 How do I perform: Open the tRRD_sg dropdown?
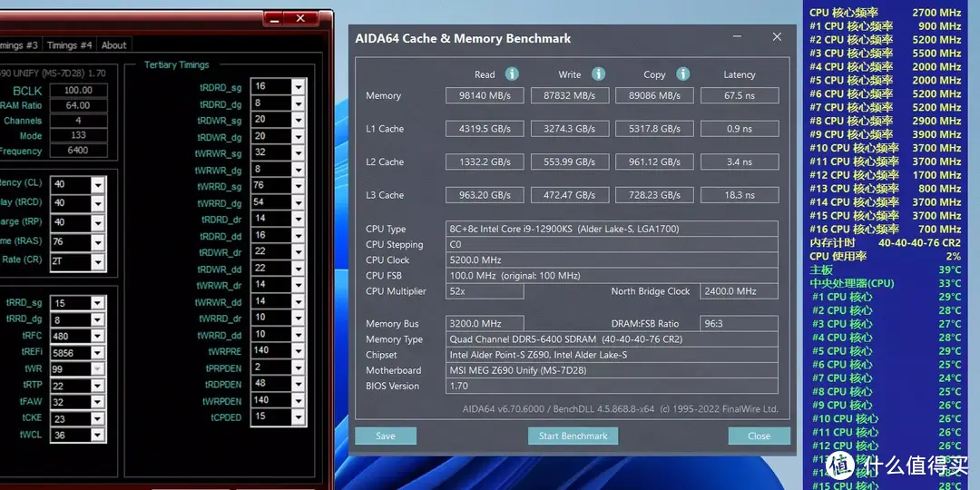pos(97,304)
